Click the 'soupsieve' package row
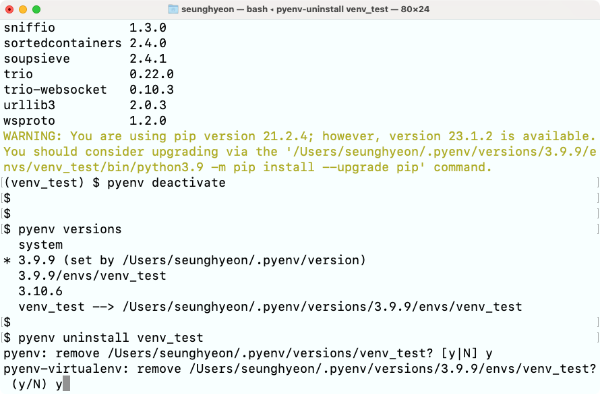This screenshot has width=600, height=394. pyautogui.click(x=85, y=59)
